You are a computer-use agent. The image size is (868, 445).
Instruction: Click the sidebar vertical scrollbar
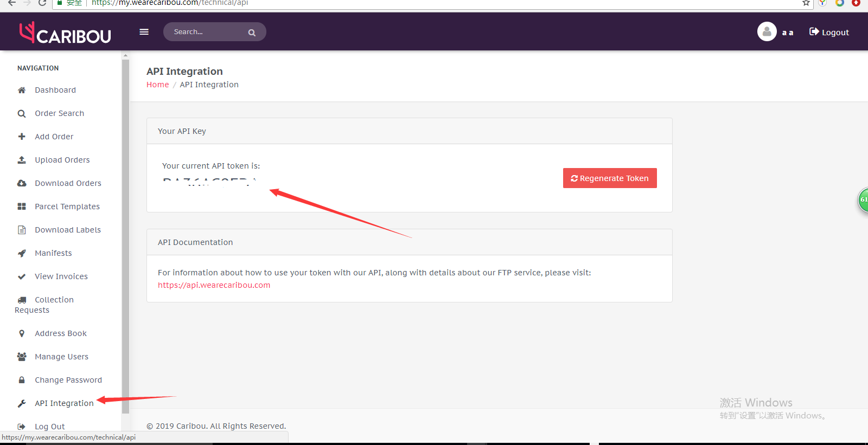[x=125, y=236]
